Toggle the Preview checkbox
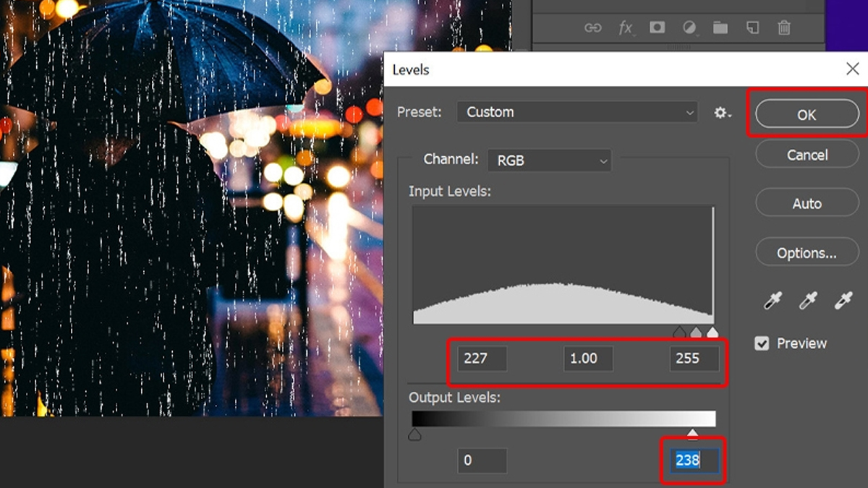Screen dimensions: 868x488 762,343
